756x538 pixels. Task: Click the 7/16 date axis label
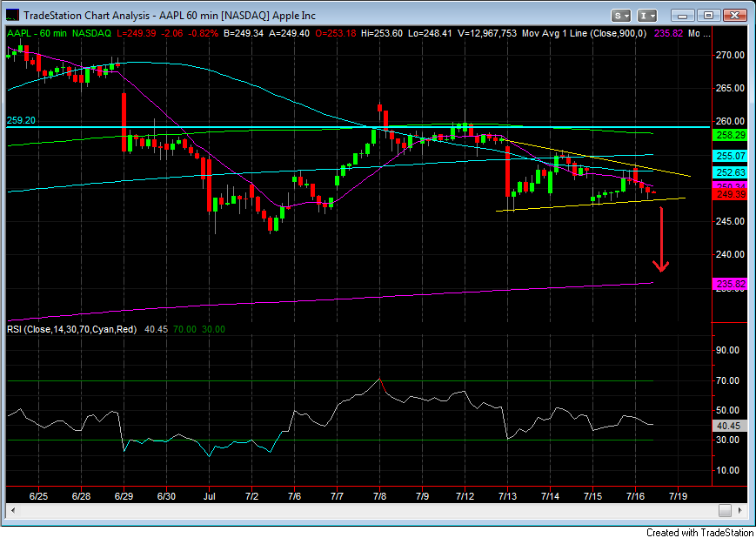pyautogui.click(x=635, y=496)
